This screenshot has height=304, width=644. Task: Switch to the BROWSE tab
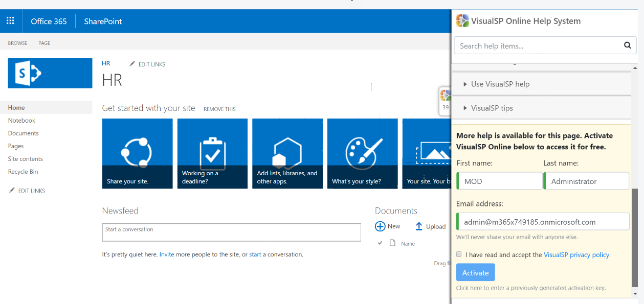pyautogui.click(x=17, y=43)
